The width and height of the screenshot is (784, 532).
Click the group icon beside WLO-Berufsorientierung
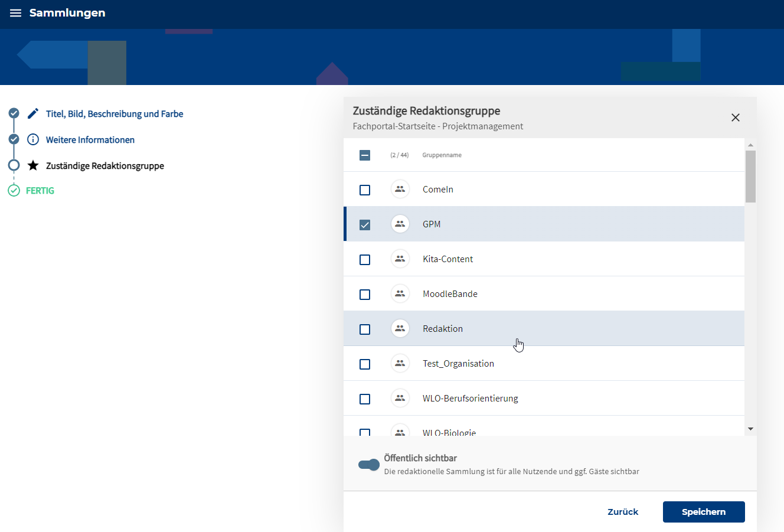(x=400, y=399)
